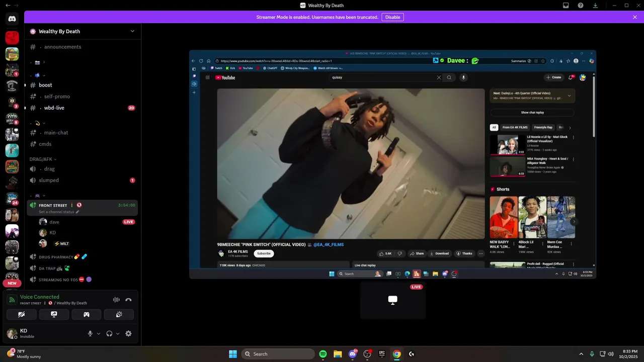Click the pencil icon beside channel status
644x362 pixels.
point(77,212)
